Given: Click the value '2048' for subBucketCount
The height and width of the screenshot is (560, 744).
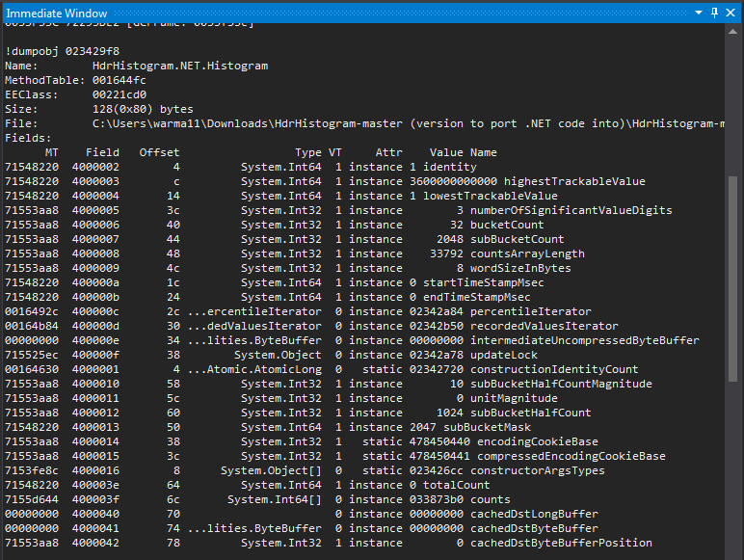Looking at the screenshot, I should 450,240.
